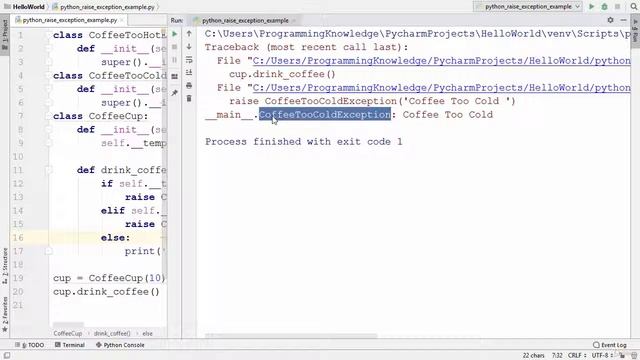Click '22 chars' in the status bar

(533, 356)
